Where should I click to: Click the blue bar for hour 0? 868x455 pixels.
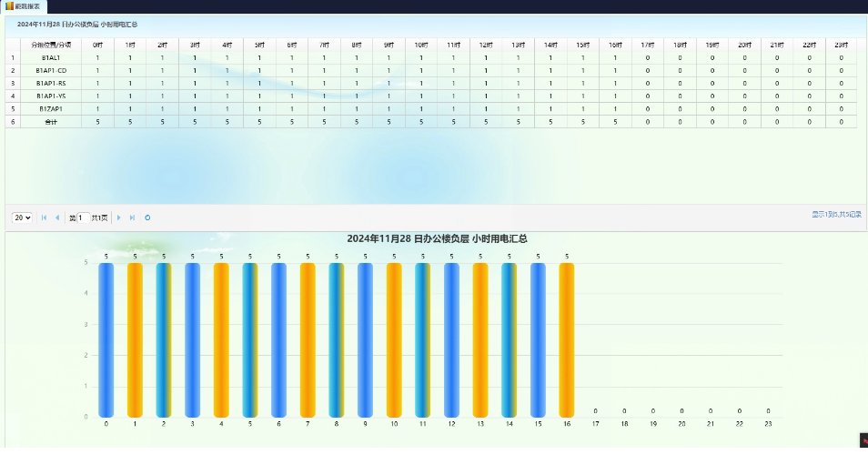pos(106,339)
